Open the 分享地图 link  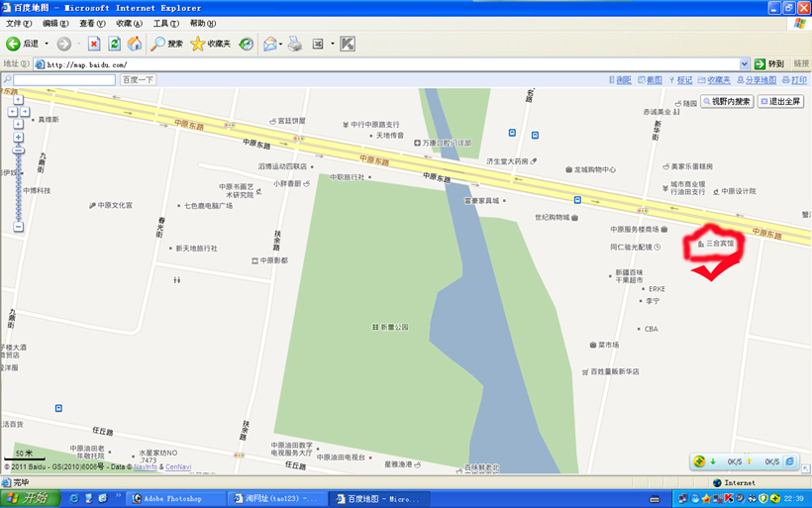point(757,80)
